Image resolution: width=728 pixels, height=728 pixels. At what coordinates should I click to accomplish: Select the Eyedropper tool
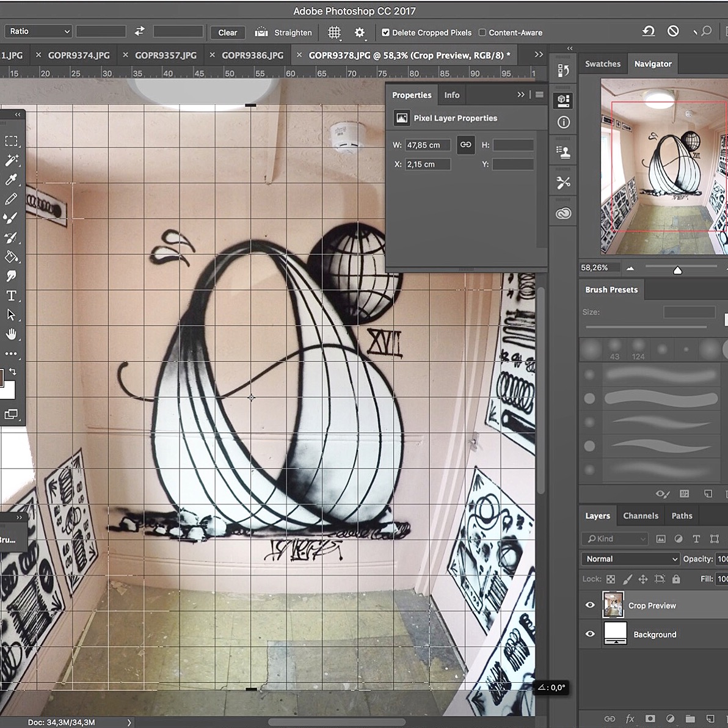11,180
